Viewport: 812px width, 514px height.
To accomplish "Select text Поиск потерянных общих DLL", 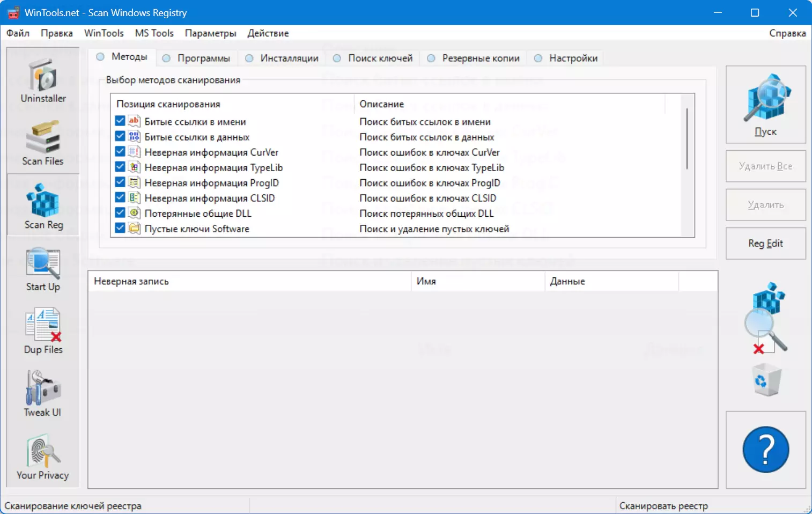I will (426, 213).
